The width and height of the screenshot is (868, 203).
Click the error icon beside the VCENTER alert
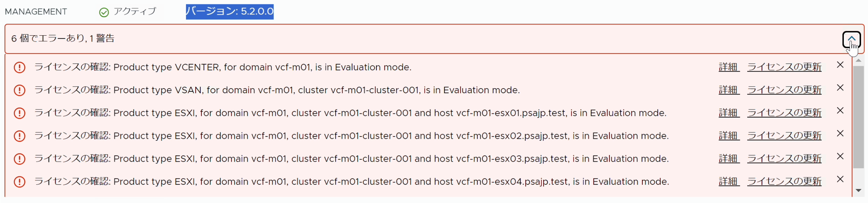click(20, 68)
